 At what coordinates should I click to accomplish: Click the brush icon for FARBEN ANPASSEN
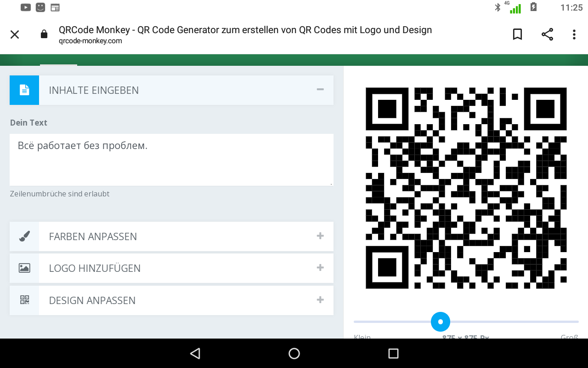click(x=24, y=236)
